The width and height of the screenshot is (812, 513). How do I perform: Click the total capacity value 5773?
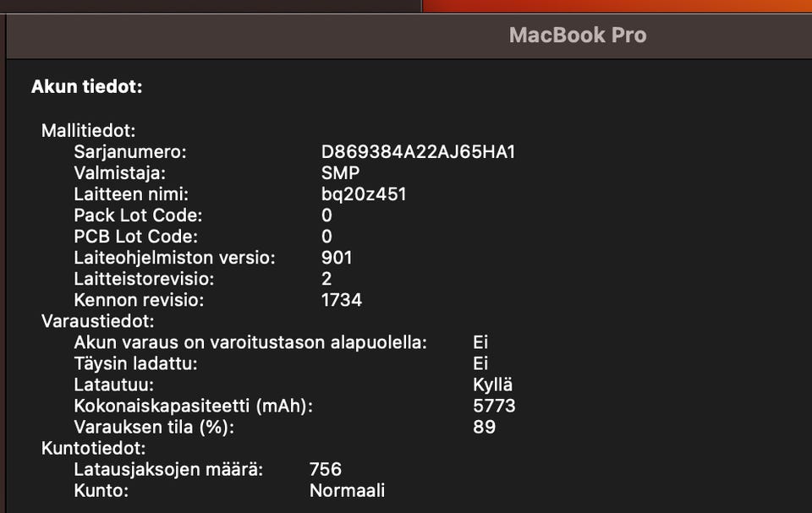point(494,406)
